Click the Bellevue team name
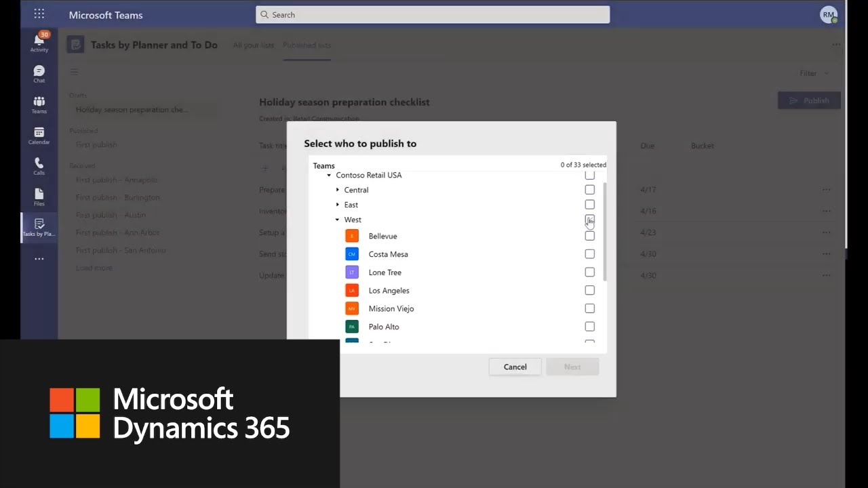 click(x=383, y=236)
